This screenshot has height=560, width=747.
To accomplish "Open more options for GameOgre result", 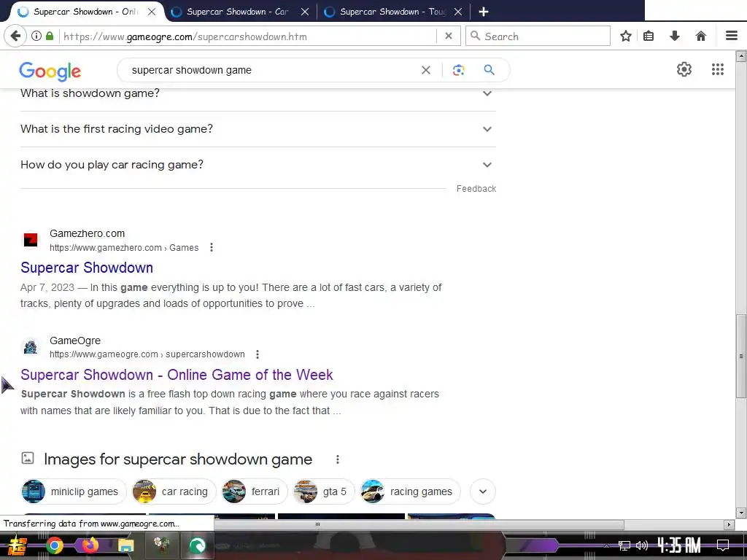I will [258, 354].
